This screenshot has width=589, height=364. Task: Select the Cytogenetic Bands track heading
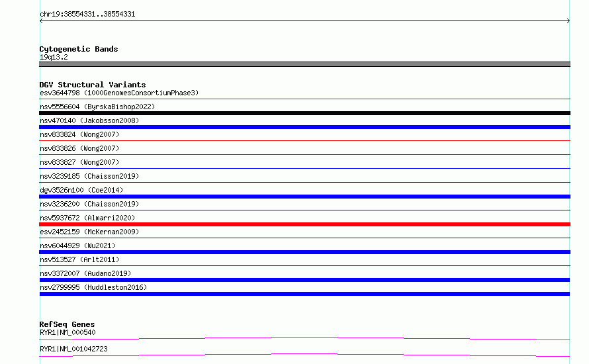coord(79,49)
